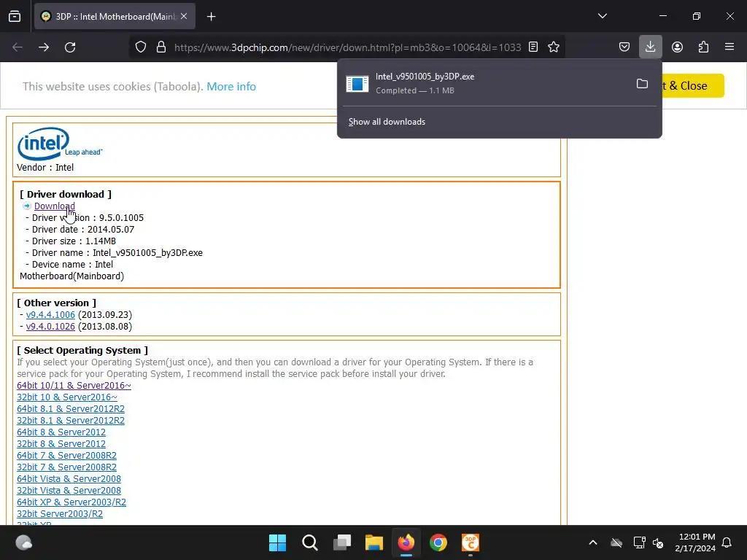Go back to previous page

click(18, 47)
